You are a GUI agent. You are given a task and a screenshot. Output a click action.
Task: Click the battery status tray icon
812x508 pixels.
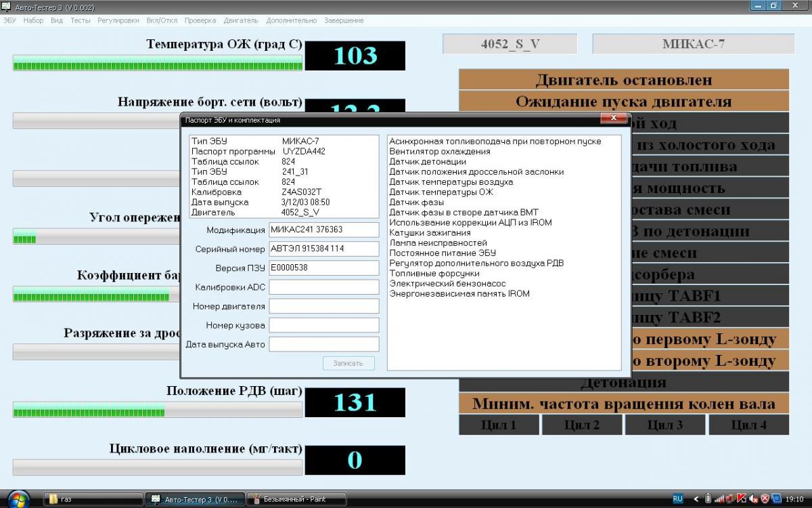point(708,499)
